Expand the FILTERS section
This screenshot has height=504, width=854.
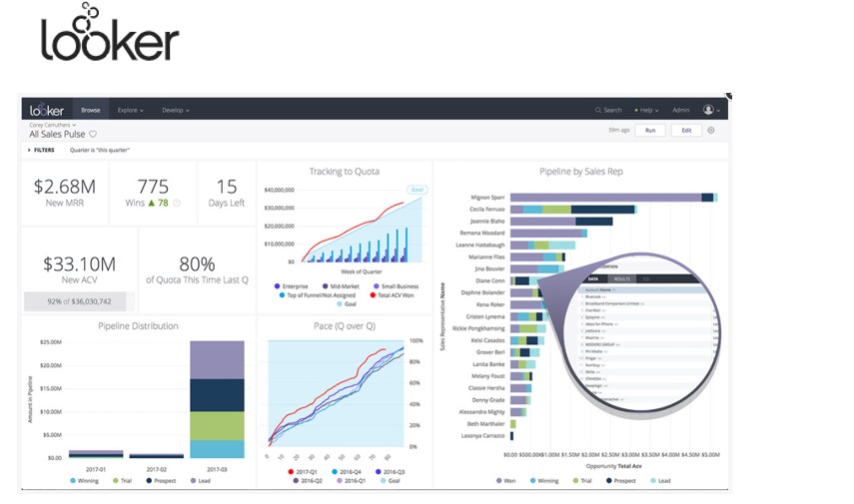41,150
